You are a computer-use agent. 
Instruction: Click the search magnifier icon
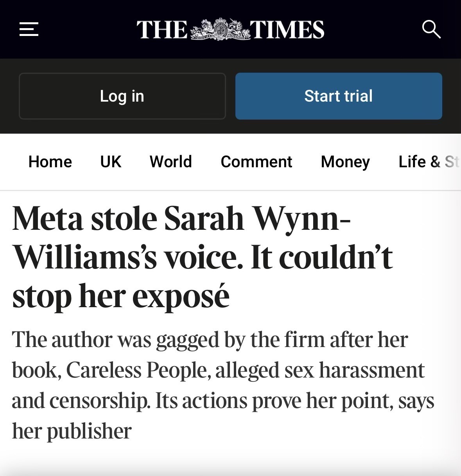tap(431, 29)
